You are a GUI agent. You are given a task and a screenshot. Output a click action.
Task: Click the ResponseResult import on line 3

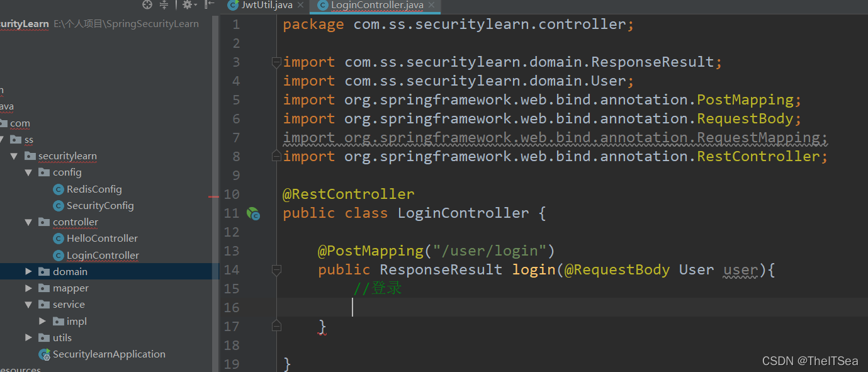pos(502,62)
